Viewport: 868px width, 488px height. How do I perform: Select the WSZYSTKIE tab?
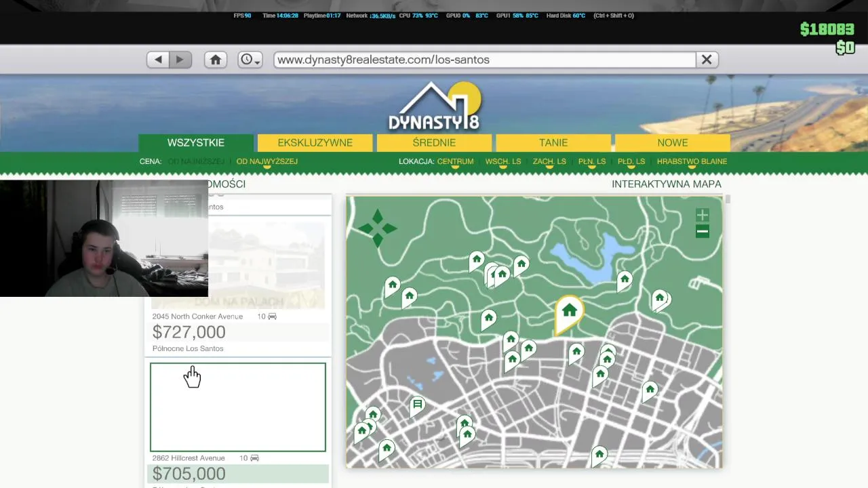[196, 142]
